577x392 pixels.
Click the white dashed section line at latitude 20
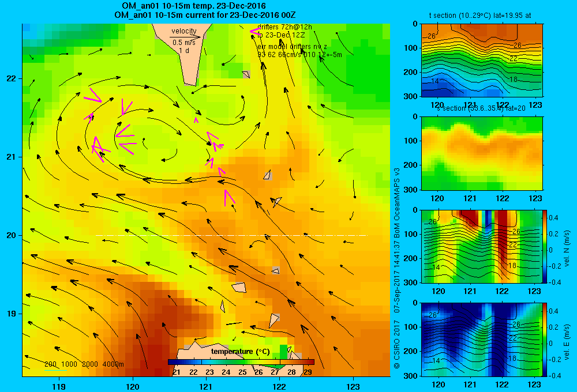[x=231, y=235]
